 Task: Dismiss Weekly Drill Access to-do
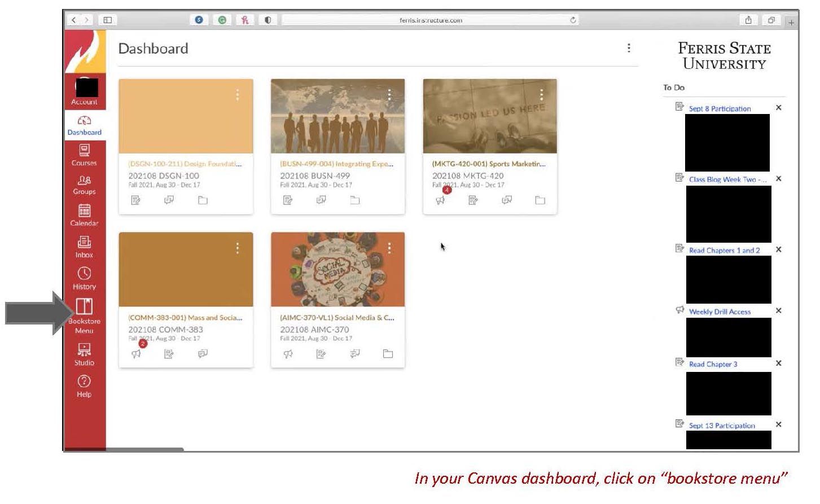pos(779,310)
